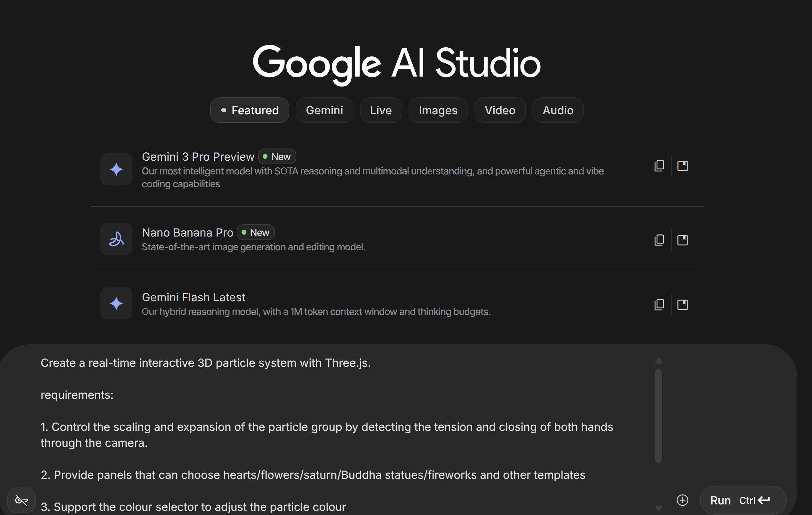Copy the Gemini Flash Latest model ID
812x515 pixels.
point(659,305)
